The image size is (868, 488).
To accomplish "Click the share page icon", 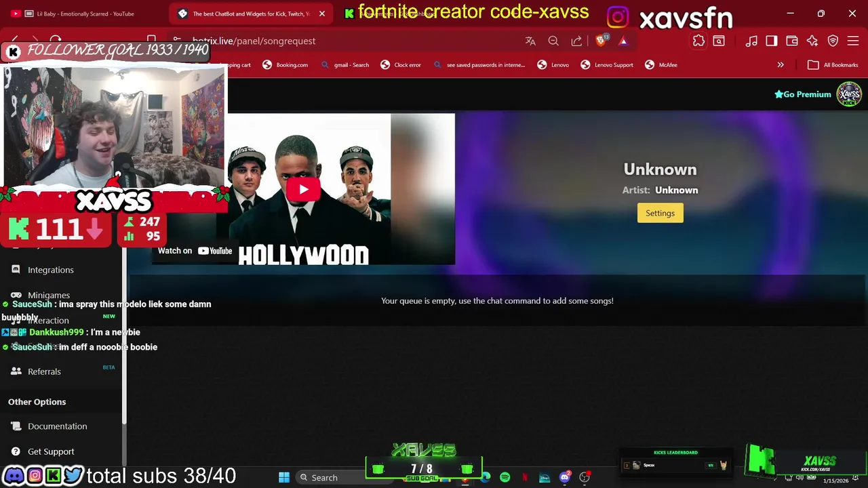I will click(x=576, y=41).
